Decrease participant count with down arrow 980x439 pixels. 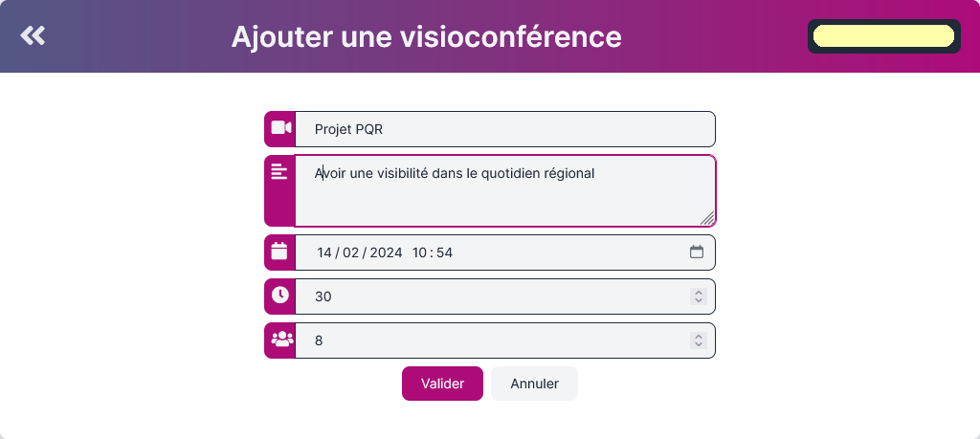point(698,344)
